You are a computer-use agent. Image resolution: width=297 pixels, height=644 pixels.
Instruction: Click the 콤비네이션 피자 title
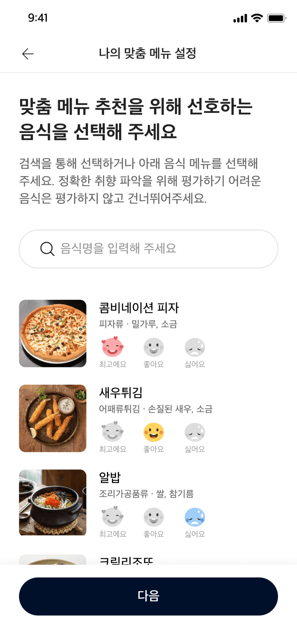[139, 308]
